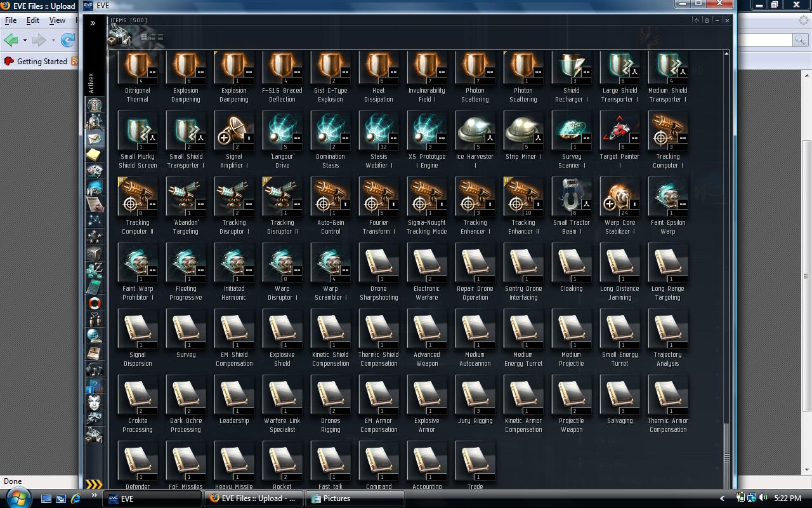Open the calculator icon in sidebar
The width and height of the screenshot is (812, 508).
pyautogui.click(x=94, y=286)
